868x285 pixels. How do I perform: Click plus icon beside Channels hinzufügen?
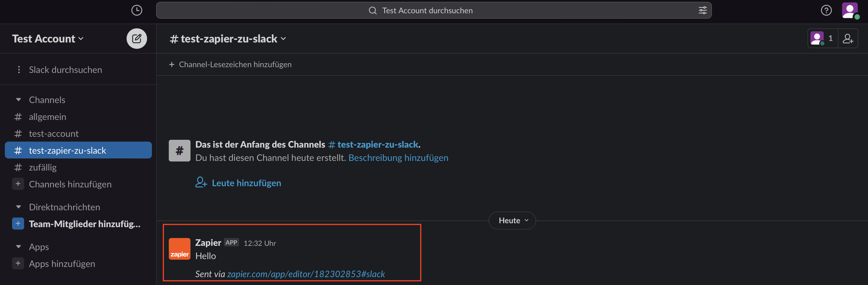point(18,184)
